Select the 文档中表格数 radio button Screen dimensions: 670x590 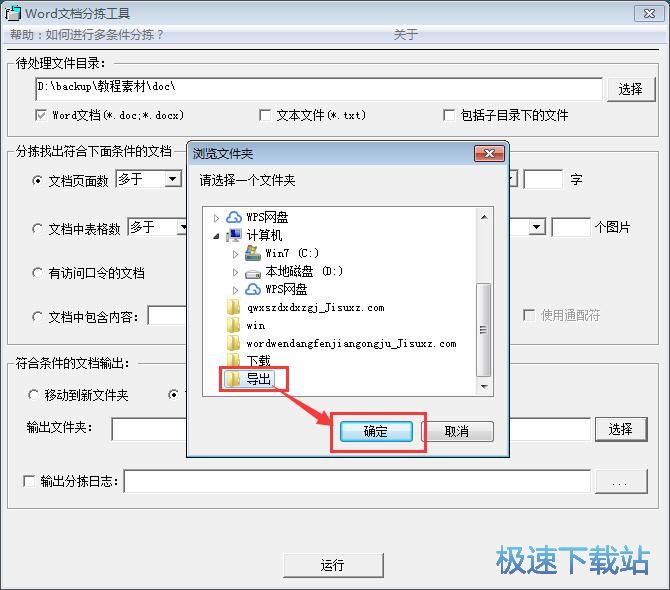(37, 229)
